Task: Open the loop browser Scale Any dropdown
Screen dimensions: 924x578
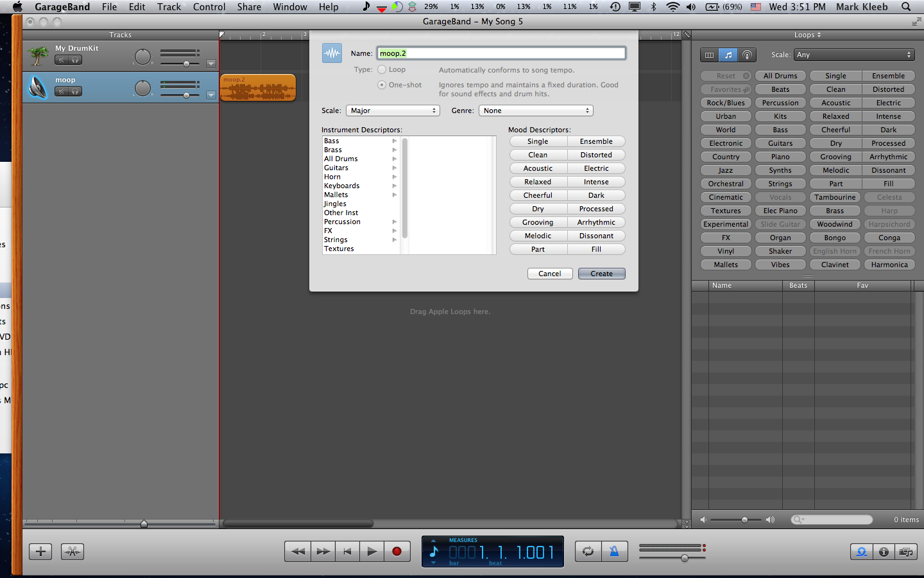Action: click(x=853, y=55)
